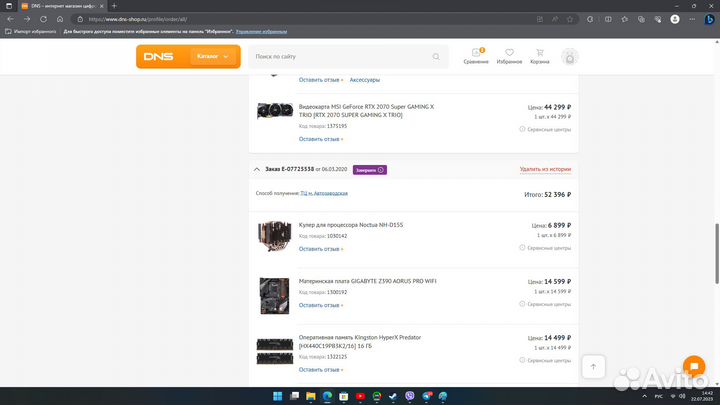The height and width of the screenshot is (405, 720).
Task: Go back with the browser back arrow
Action: point(10,19)
